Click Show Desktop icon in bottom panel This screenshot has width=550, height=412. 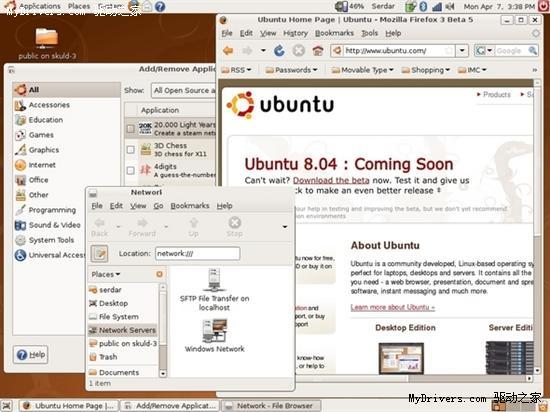tap(7, 406)
